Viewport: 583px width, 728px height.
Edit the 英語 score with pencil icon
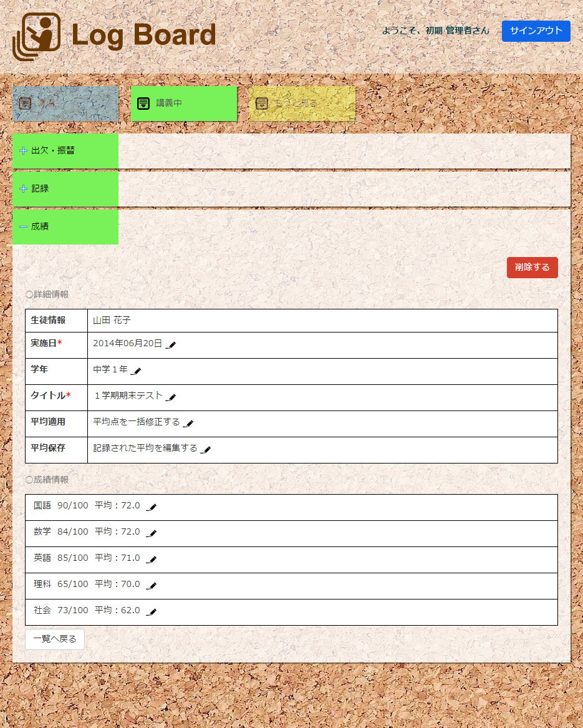coord(152,560)
